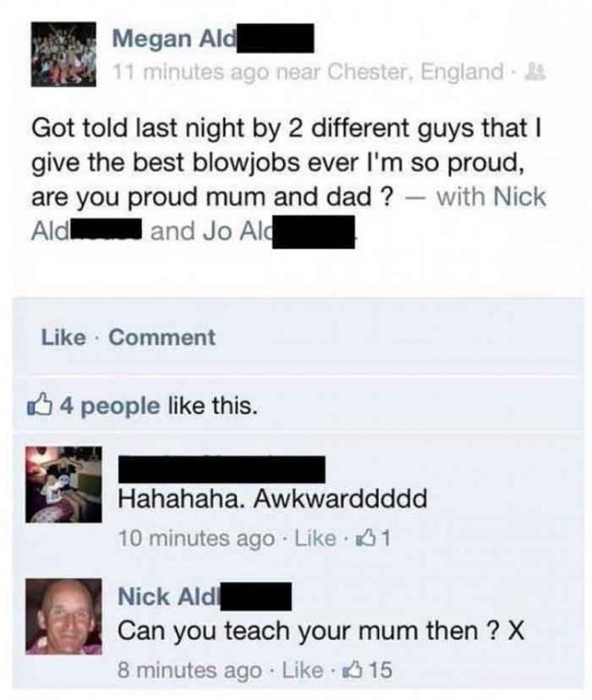Open the Chester, England location link

pyautogui.click(x=415, y=71)
